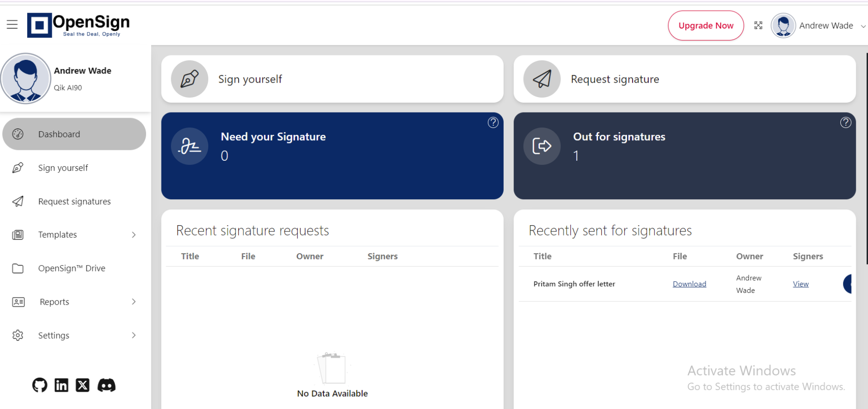This screenshot has height=409, width=868.
Task: Visit OpenSign's LinkedIn page
Action: coord(61,385)
